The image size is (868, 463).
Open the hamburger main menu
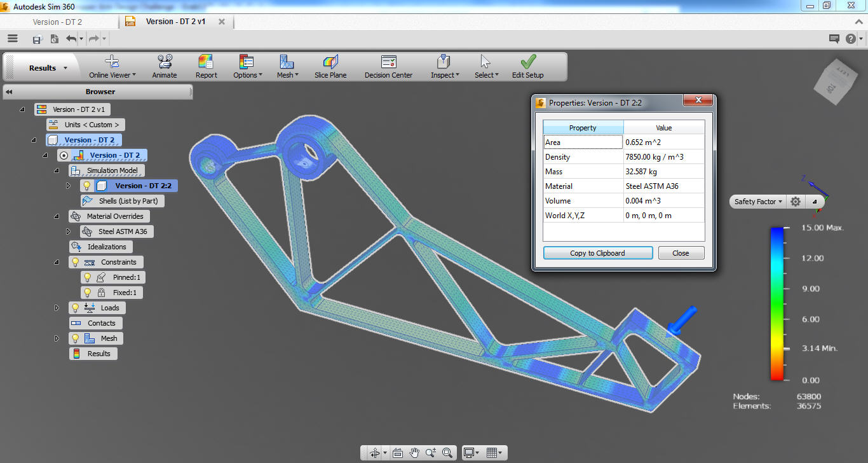[13, 38]
